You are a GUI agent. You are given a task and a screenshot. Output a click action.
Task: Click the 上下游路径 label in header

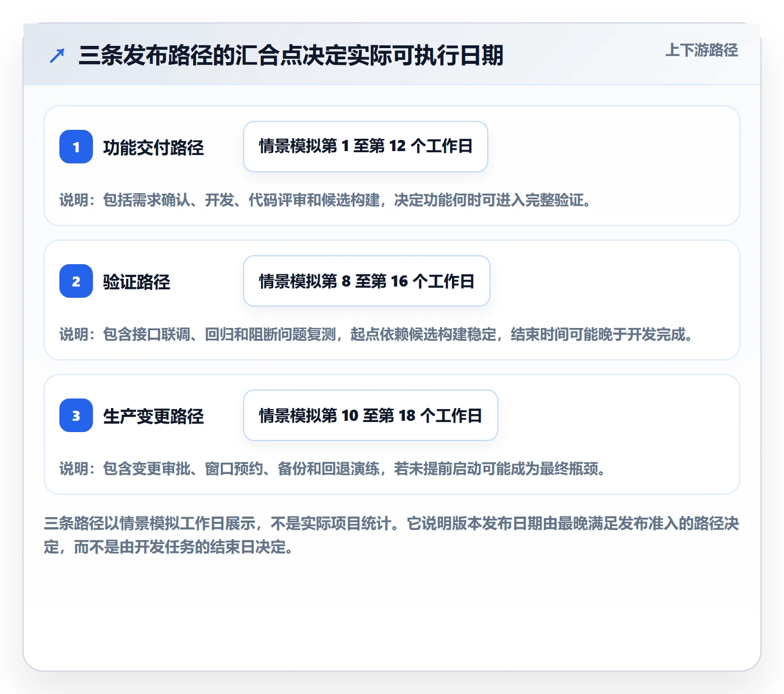point(702,50)
